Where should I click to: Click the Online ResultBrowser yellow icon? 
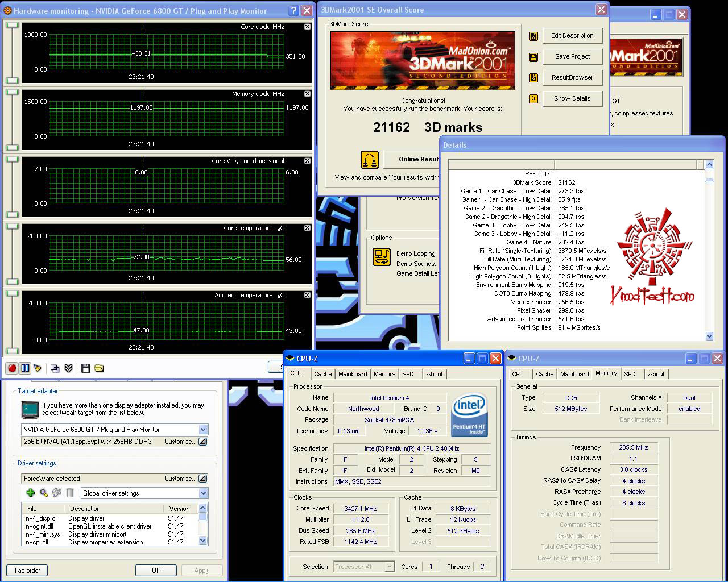pos(370,159)
